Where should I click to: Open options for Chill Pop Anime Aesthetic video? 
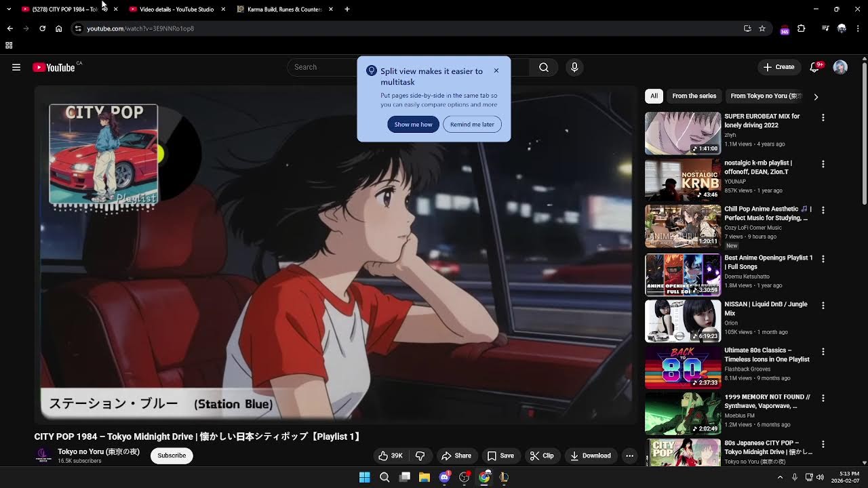(x=823, y=210)
